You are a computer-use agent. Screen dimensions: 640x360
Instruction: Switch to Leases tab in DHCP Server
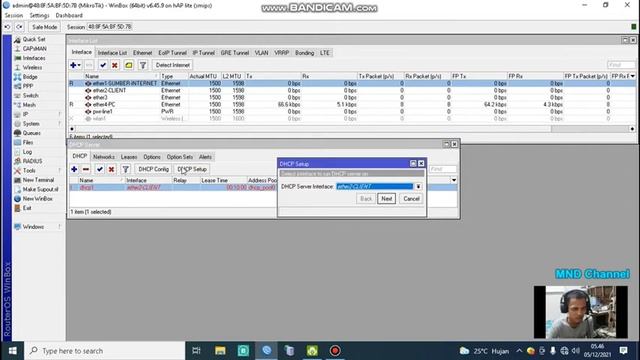click(x=129, y=157)
